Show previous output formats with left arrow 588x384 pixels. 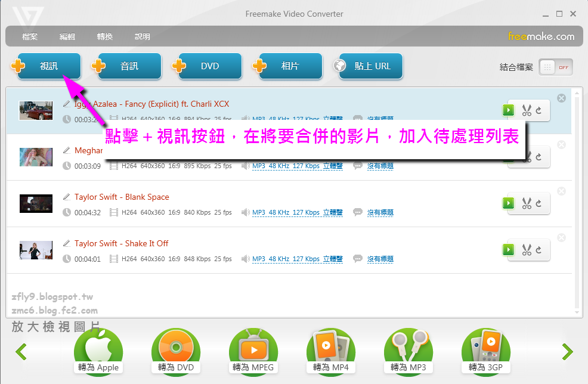21,352
